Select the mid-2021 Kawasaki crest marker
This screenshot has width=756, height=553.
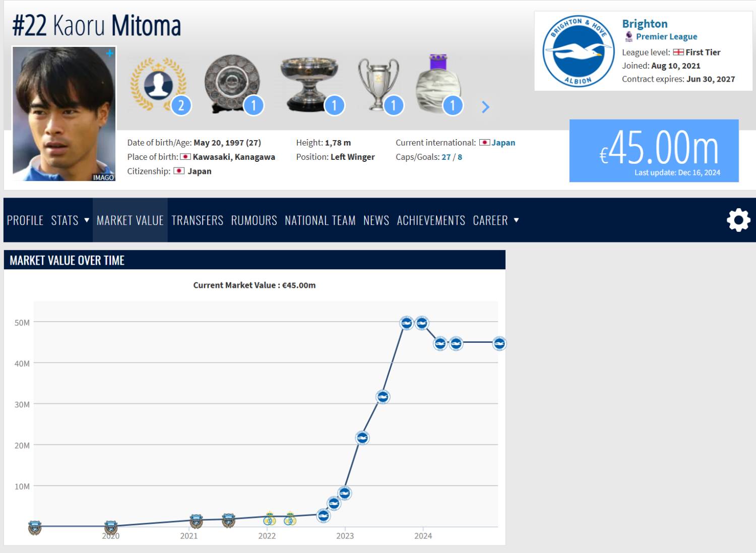[x=228, y=520]
